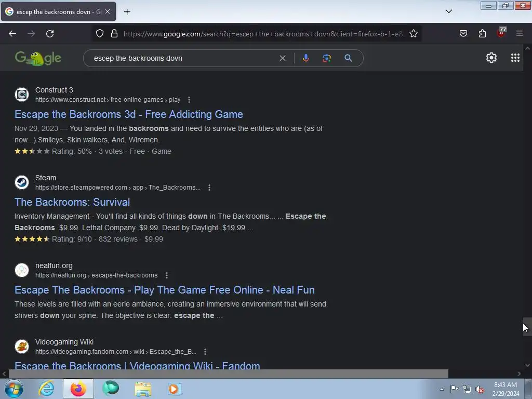
Task: Open a new tab with plus button
Action: pos(127,12)
